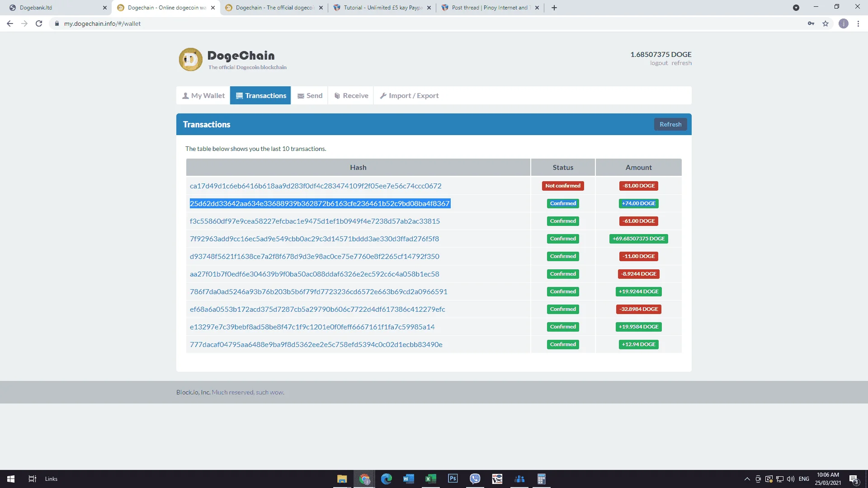Open Import / Export tab

(x=409, y=95)
